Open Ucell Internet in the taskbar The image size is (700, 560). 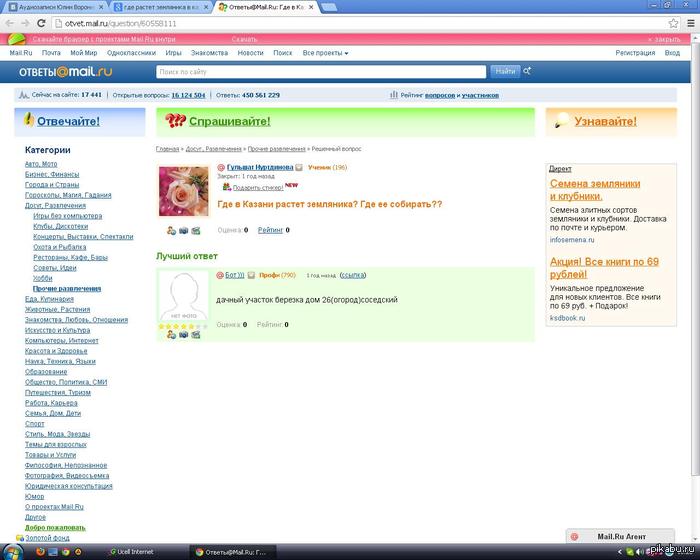[131, 552]
